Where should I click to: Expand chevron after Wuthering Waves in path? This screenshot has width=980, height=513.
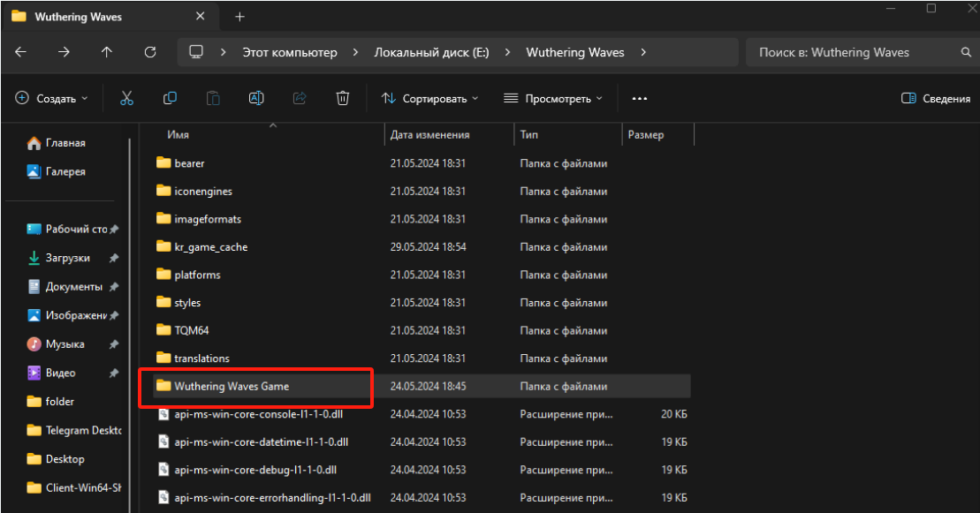(x=643, y=52)
